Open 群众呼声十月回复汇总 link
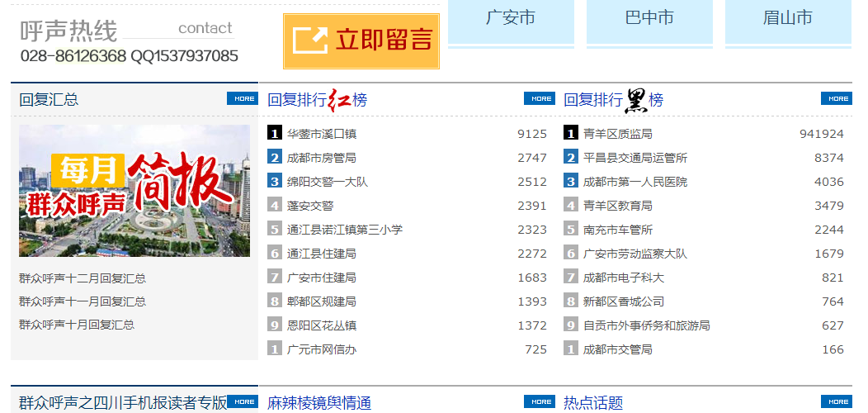 77,325
